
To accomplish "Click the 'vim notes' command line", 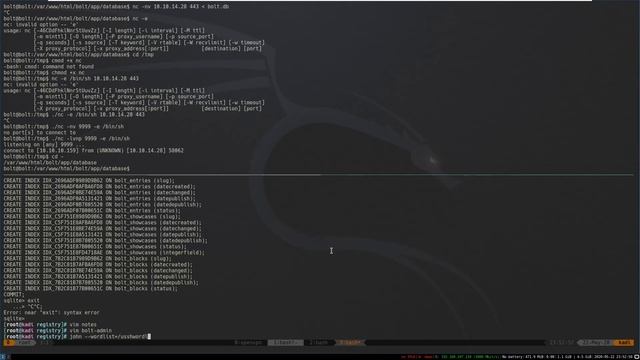I will coord(50,324).
